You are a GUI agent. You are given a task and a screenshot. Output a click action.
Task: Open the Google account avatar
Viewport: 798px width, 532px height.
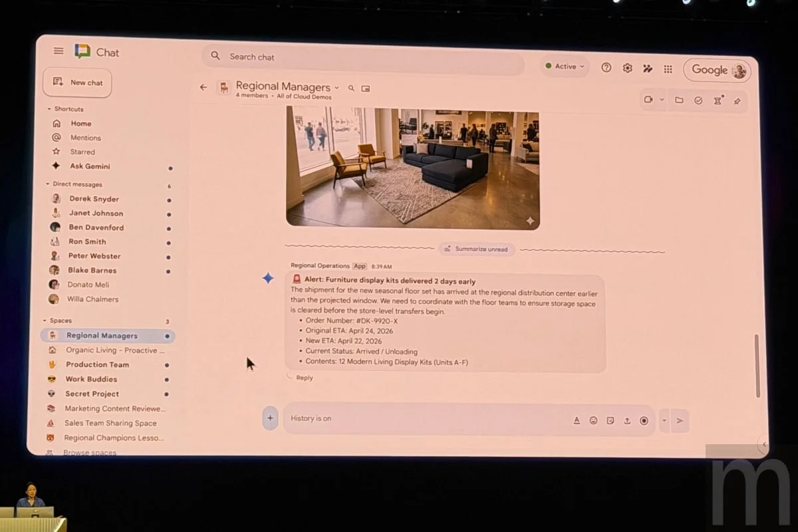pos(738,71)
